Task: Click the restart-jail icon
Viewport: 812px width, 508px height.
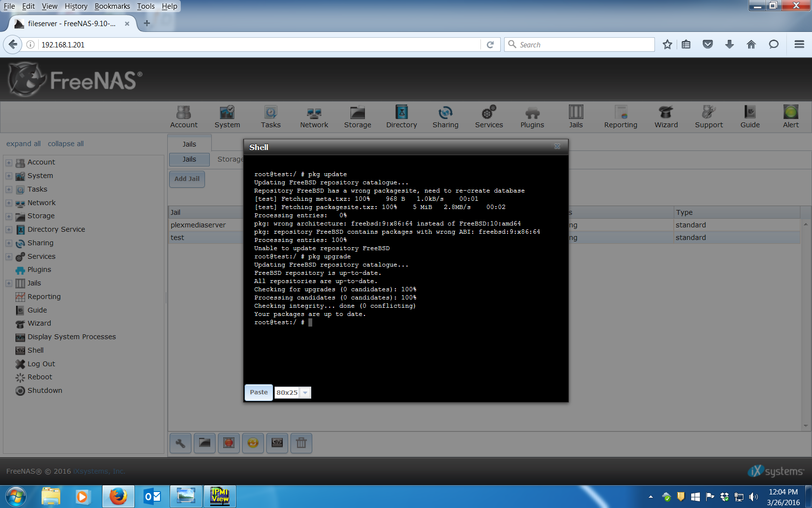Action: coord(253,443)
